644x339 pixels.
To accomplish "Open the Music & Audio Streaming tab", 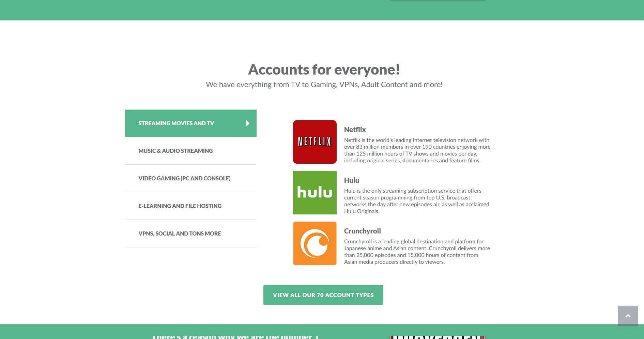I will (191, 151).
